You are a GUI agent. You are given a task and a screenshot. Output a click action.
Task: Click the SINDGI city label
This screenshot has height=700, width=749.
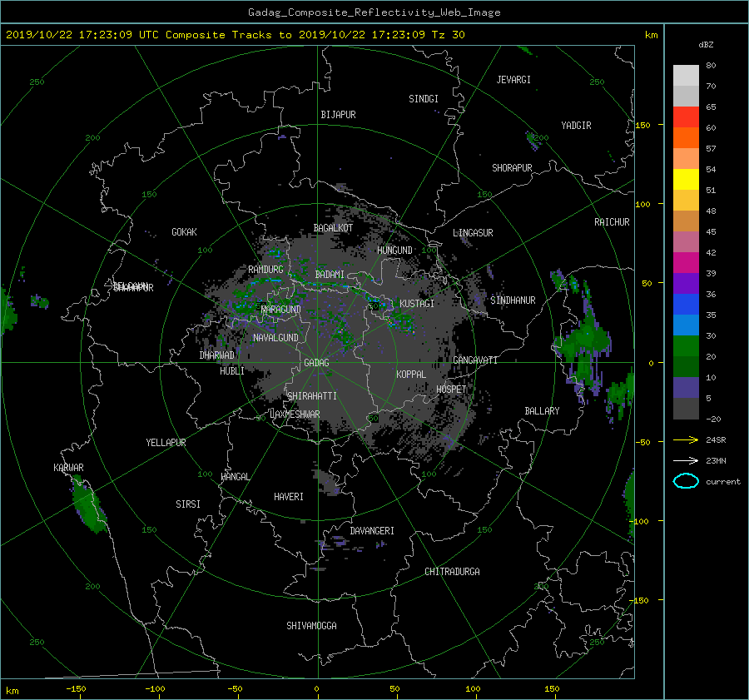tap(424, 99)
